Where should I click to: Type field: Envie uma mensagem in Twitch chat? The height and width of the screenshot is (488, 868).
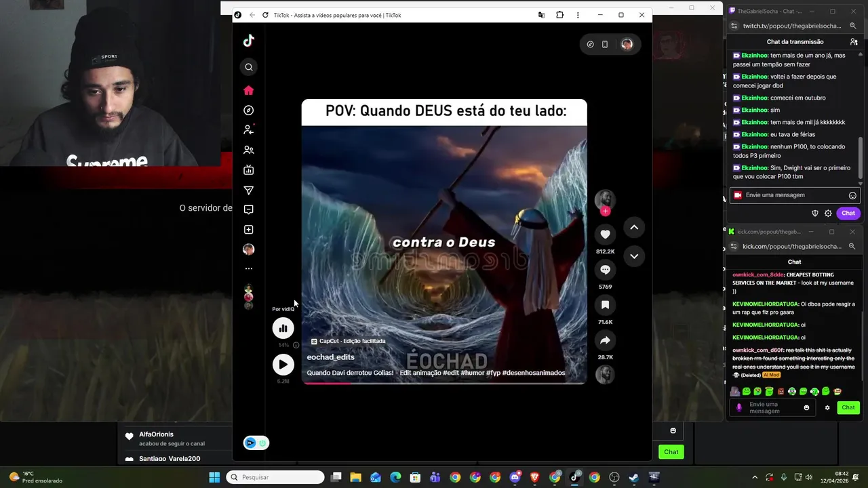click(795, 195)
